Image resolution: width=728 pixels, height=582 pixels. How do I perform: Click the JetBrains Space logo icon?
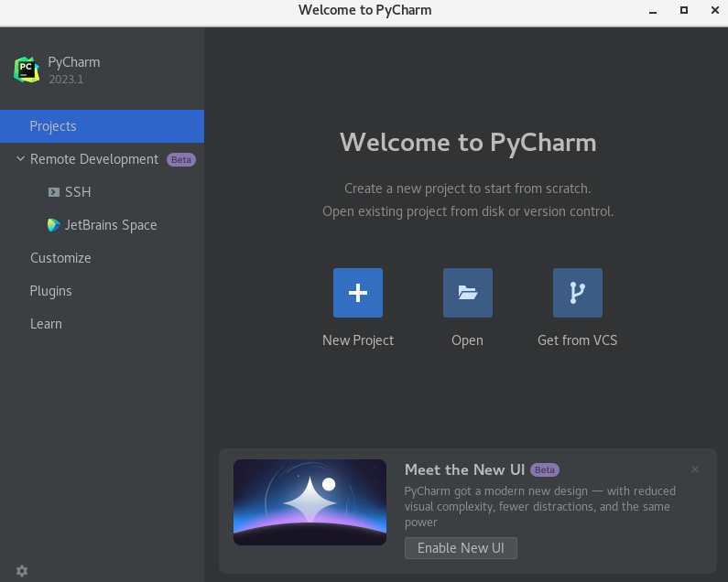click(54, 225)
